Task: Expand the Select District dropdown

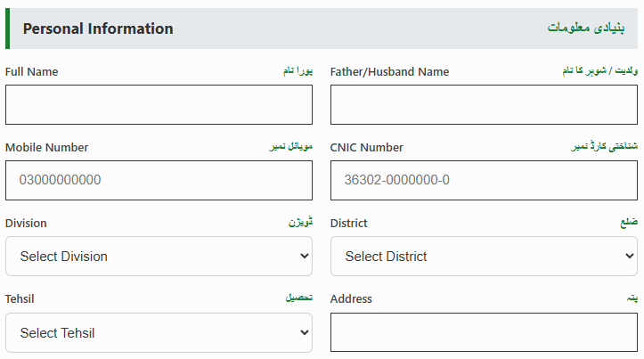Action: pyautogui.click(x=484, y=257)
